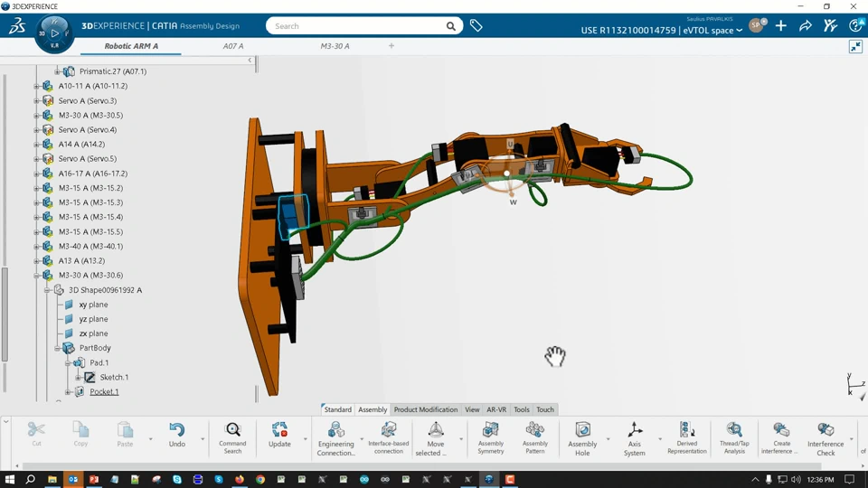The height and width of the screenshot is (488, 868).
Task: Open dropdown arrow next to Assembly Hole
Action: (x=608, y=439)
